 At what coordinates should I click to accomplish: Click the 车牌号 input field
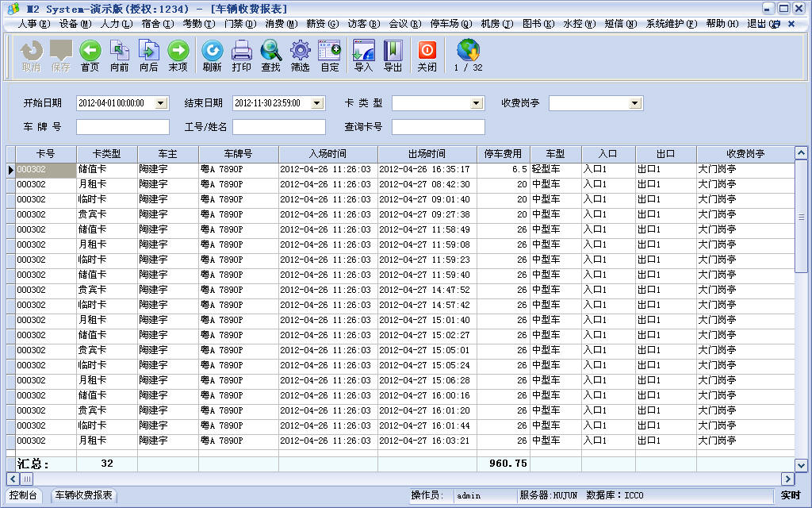tap(123, 127)
